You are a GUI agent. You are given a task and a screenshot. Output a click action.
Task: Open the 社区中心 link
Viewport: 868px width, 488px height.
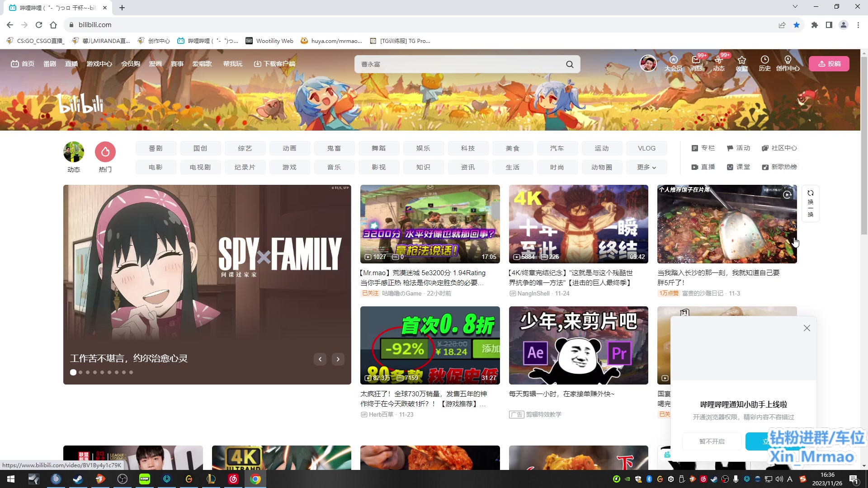click(x=779, y=148)
